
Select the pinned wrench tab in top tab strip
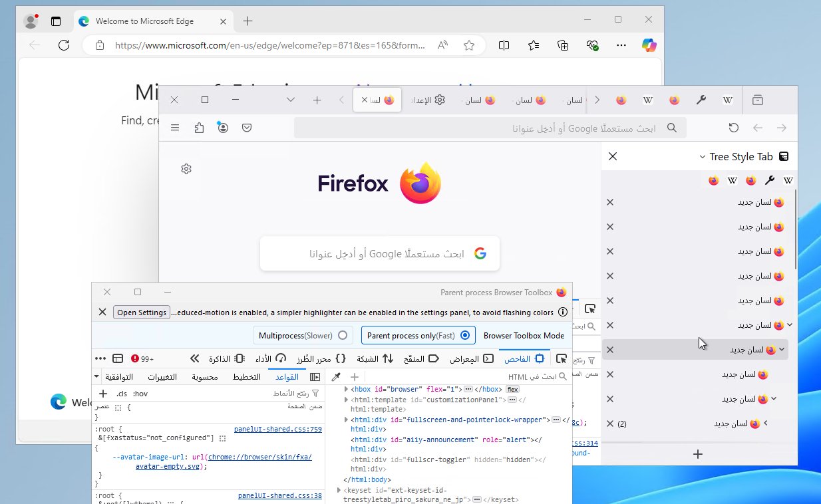[x=701, y=100]
